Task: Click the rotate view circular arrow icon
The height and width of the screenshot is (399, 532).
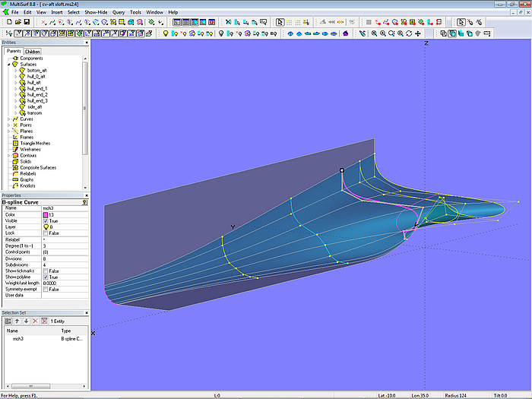Action: (409, 33)
